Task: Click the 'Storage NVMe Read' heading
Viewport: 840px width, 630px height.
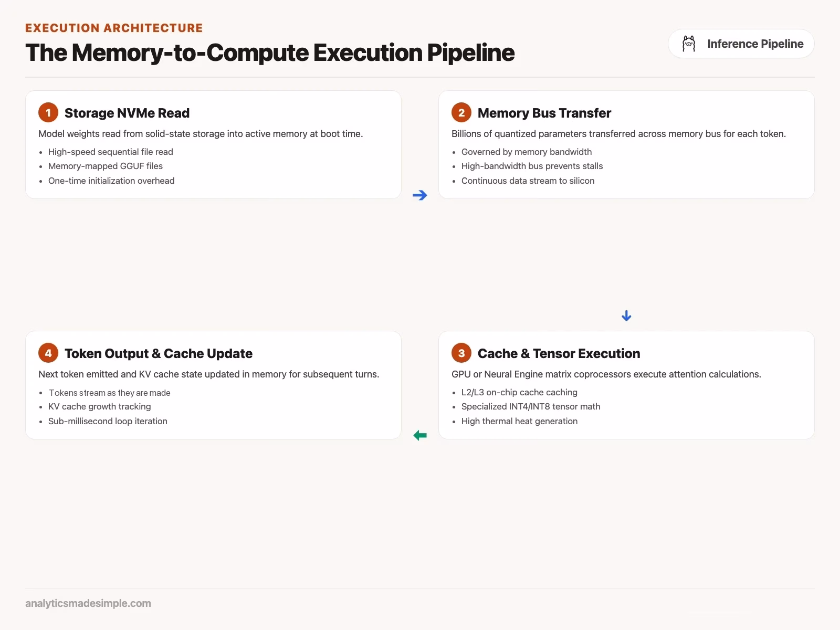Action: point(127,113)
